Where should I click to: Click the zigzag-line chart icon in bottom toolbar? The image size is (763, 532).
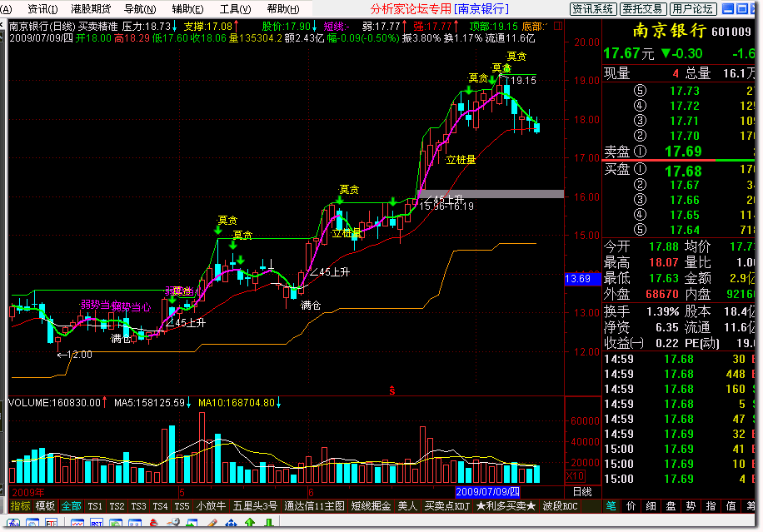77,524
